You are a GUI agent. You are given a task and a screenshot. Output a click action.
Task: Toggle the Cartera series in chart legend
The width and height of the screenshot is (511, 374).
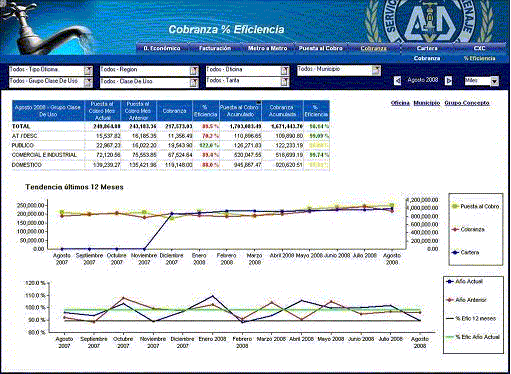click(466, 252)
